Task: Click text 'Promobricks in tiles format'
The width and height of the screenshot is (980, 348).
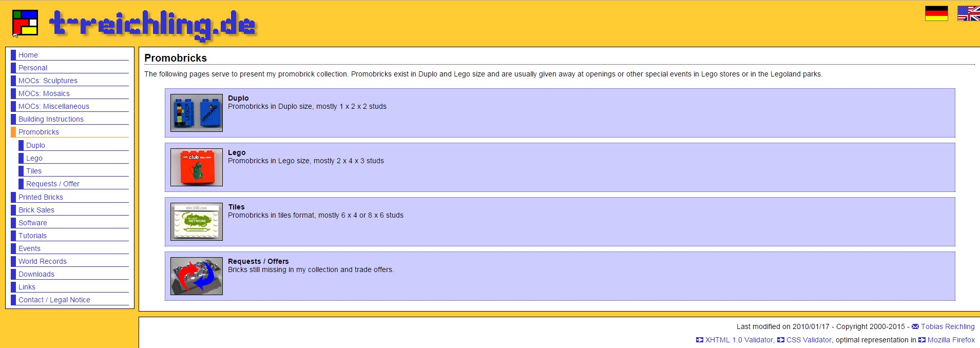Action: click(271, 215)
